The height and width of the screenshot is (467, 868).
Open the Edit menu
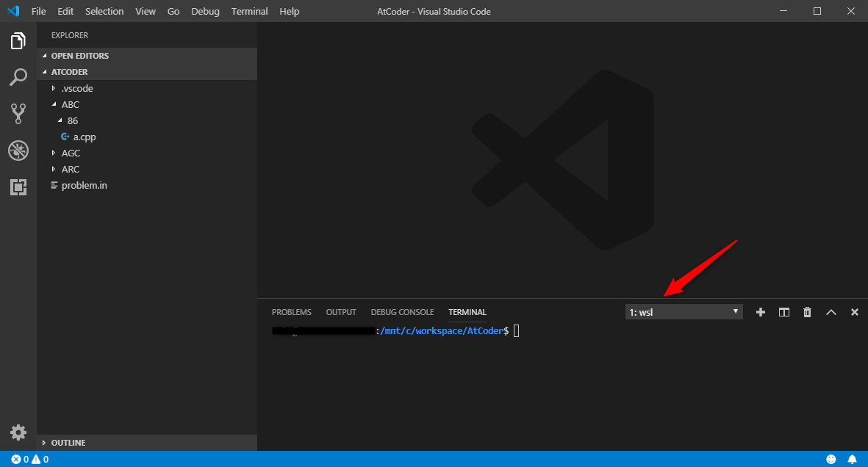65,11
